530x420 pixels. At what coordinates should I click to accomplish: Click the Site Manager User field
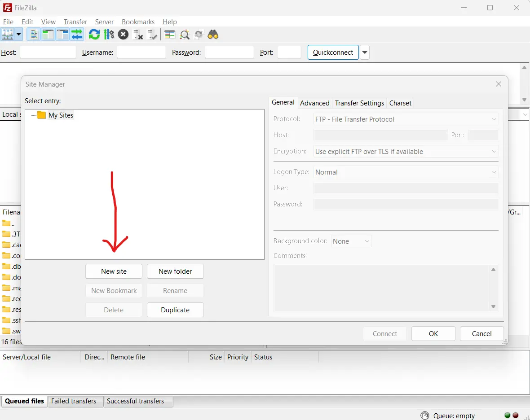point(406,188)
